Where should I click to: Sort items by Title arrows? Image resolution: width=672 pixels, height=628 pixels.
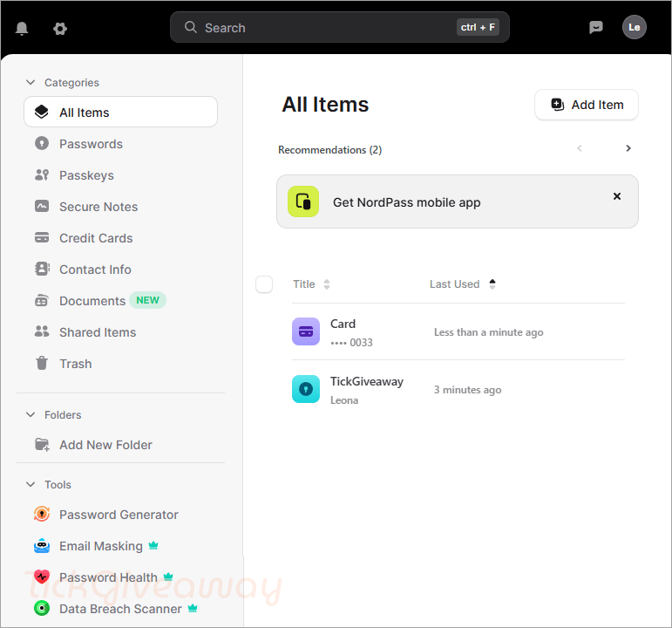click(327, 284)
